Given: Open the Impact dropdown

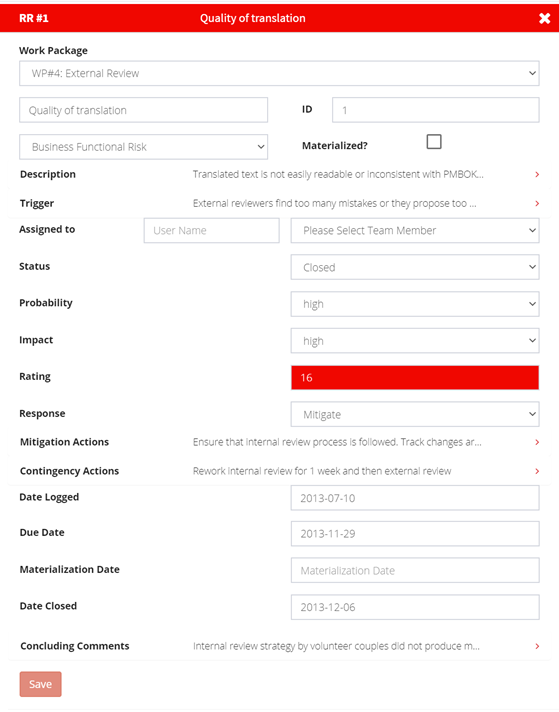Looking at the screenshot, I should [415, 341].
